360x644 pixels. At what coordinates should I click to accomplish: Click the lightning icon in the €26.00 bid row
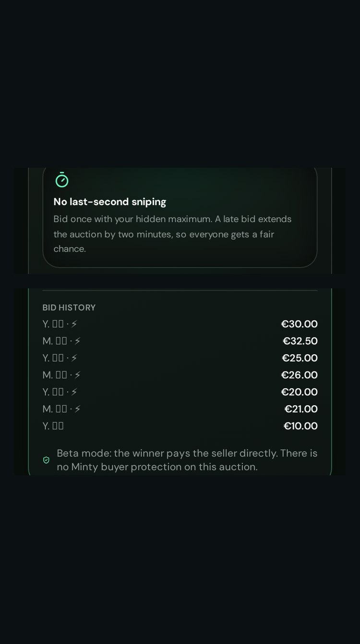point(77,375)
